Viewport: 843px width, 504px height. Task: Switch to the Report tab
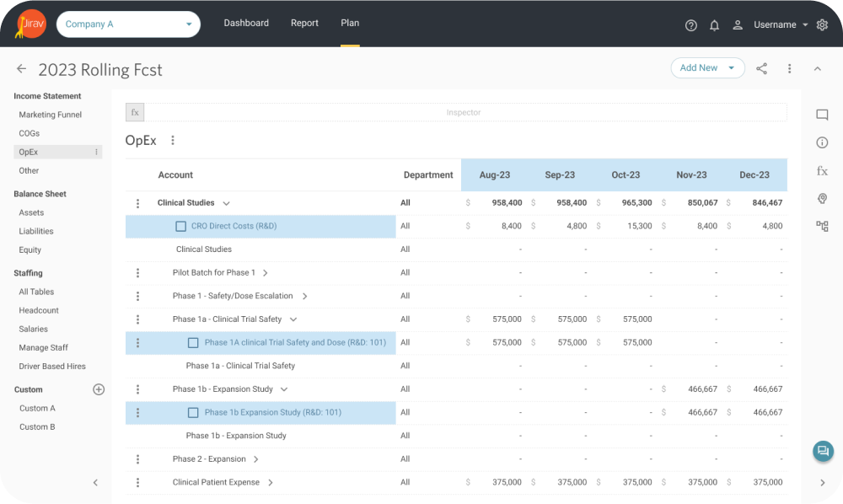point(304,23)
